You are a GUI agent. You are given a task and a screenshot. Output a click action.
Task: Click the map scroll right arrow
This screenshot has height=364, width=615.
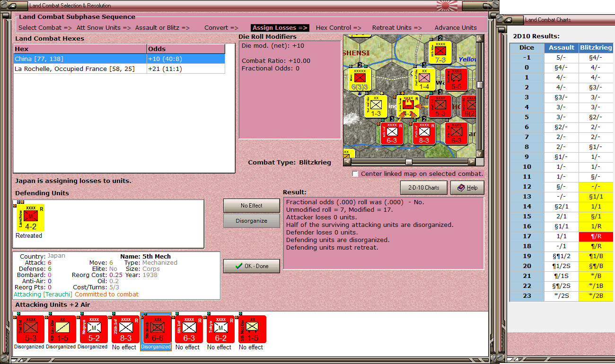[473, 162]
